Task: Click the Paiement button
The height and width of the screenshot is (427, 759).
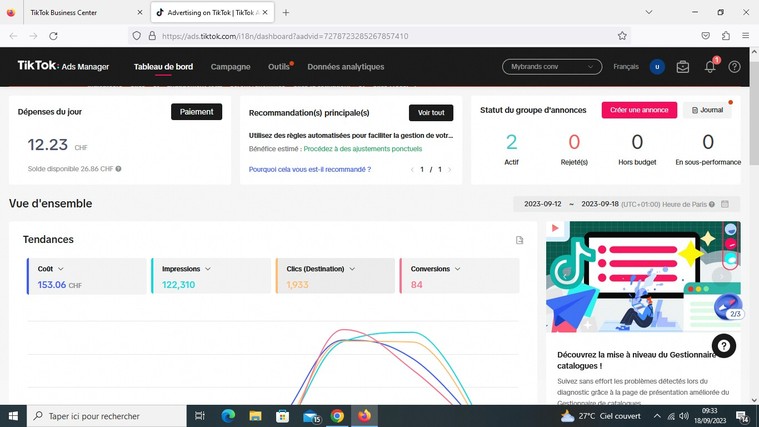Action: [x=196, y=112]
